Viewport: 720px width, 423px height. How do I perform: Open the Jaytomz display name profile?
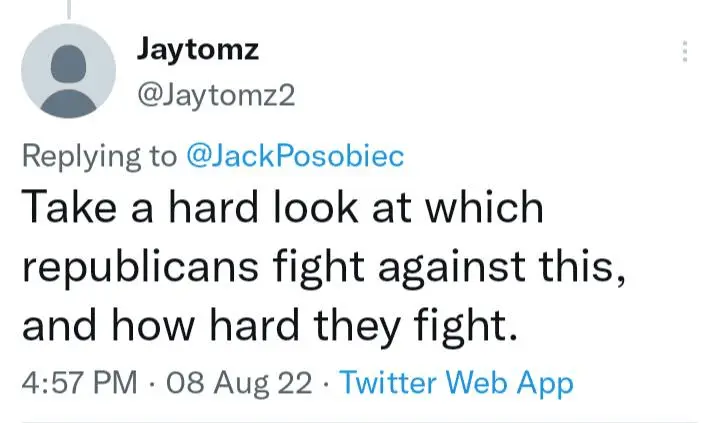click(x=199, y=49)
